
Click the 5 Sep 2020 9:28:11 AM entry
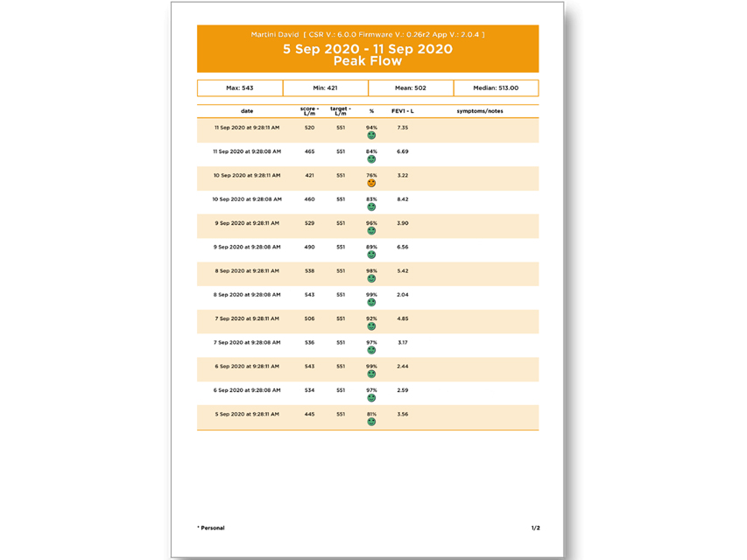(x=247, y=414)
